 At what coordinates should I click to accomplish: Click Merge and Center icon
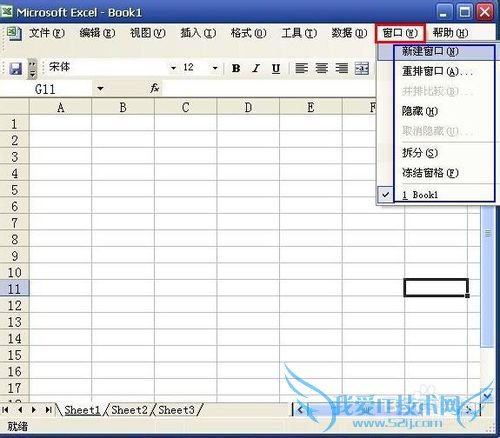[x=362, y=68]
